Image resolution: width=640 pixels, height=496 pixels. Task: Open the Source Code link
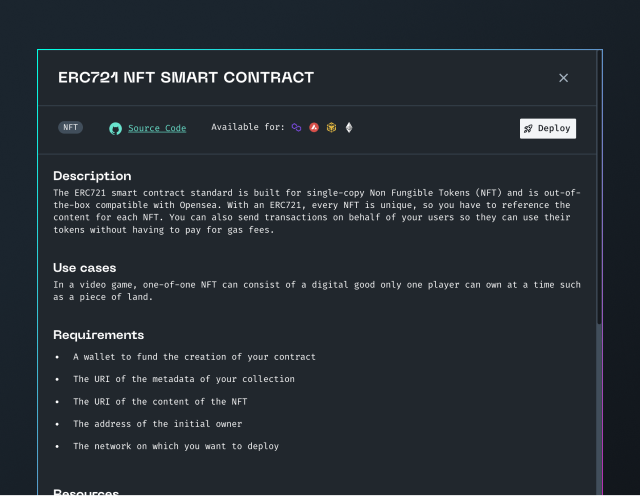click(x=157, y=128)
